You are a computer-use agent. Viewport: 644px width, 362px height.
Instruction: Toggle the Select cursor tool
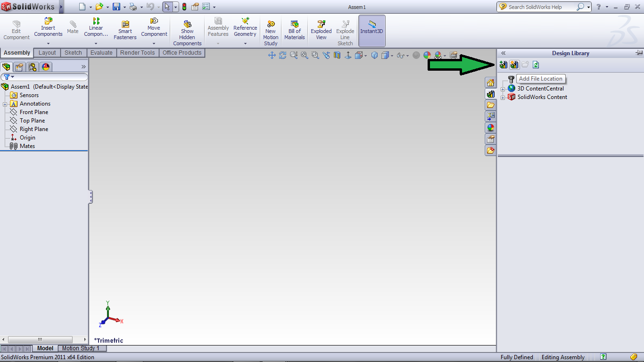click(x=167, y=7)
